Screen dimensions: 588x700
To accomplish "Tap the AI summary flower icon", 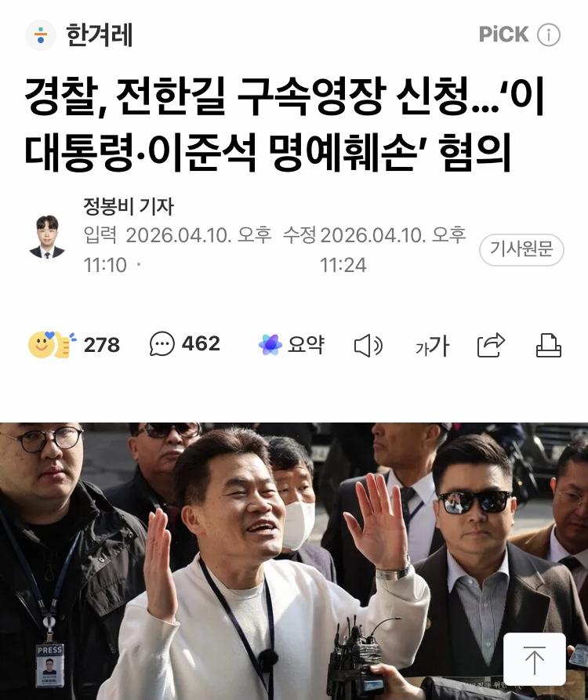I will click(x=270, y=345).
